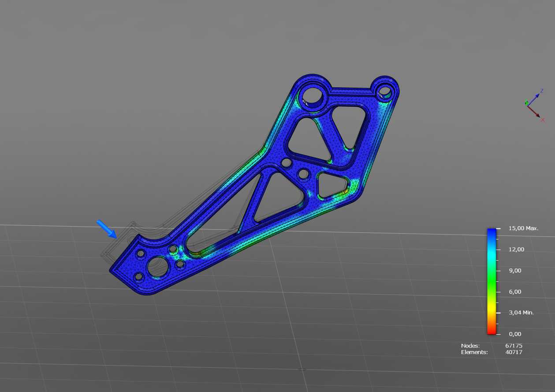
Task: Click the node count 67175
Action: tap(514, 346)
